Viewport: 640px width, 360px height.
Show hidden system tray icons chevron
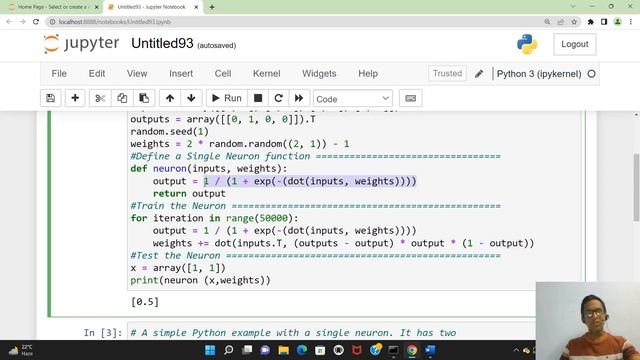(x=516, y=350)
